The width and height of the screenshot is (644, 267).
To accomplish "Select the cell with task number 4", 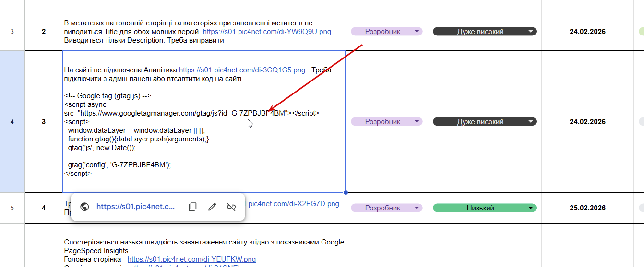I will (44, 208).
